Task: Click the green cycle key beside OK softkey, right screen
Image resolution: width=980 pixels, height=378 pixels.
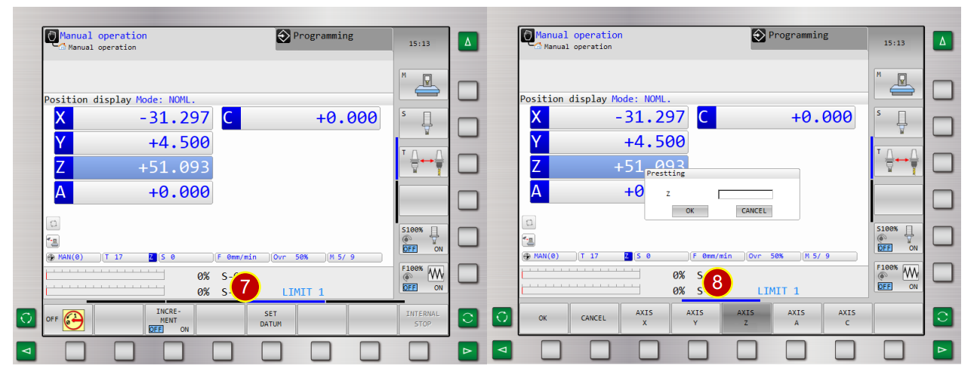Action: 502,318
